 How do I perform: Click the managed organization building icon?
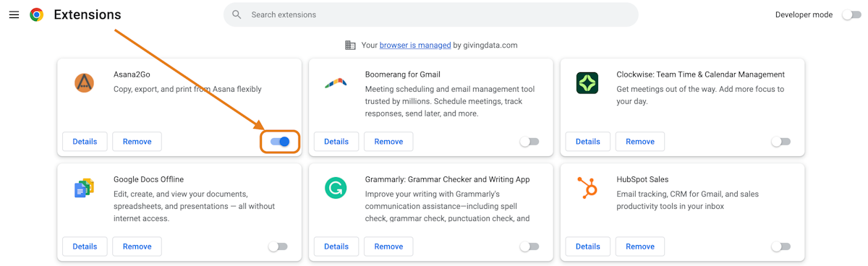[x=350, y=45]
